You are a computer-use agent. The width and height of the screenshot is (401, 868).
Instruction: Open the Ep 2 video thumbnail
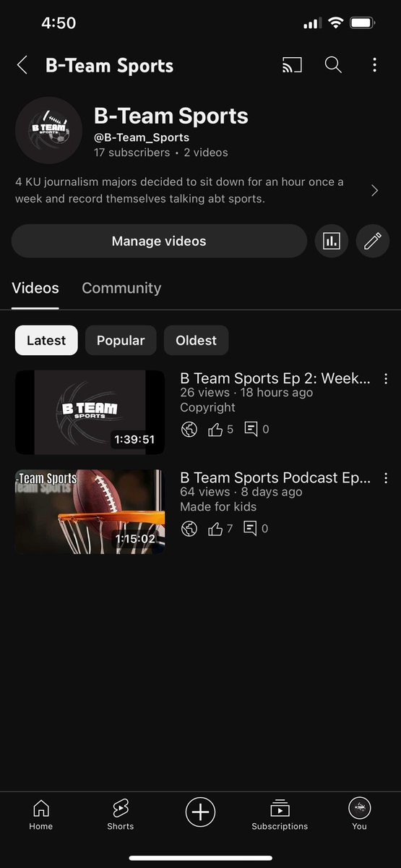click(x=90, y=412)
